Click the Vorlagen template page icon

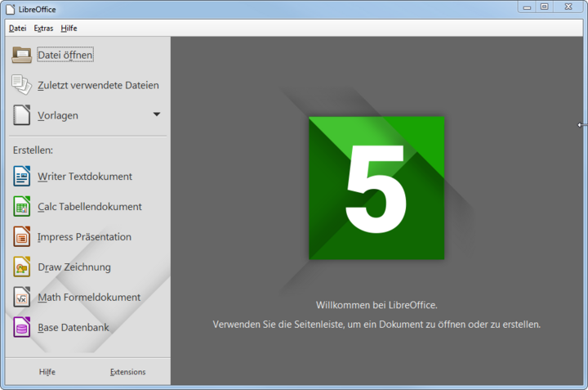pyautogui.click(x=22, y=115)
